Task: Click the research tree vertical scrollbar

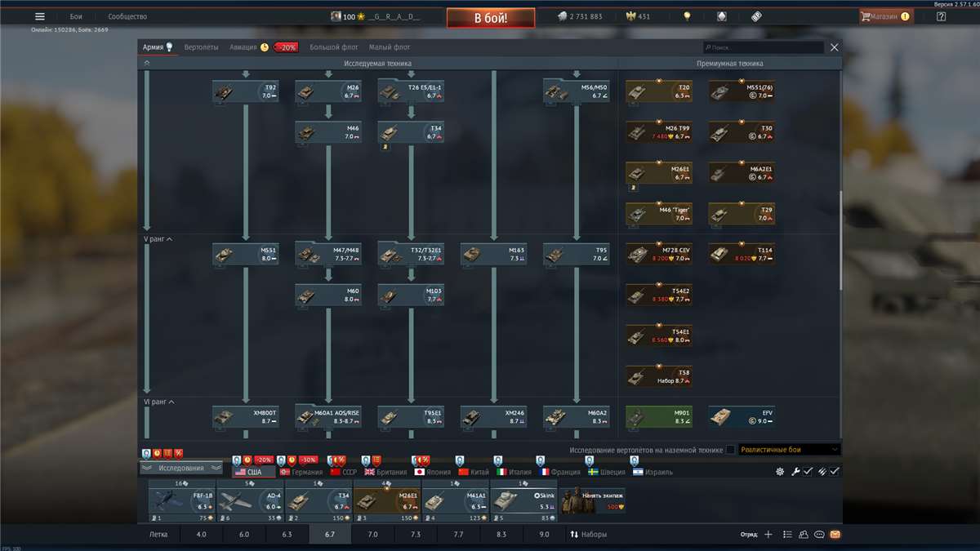Action: pyautogui.click(x=840, y=239)
